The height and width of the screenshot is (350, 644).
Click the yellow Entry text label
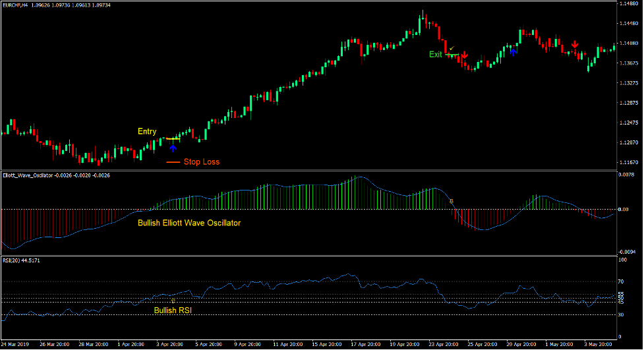coord(147,132)
